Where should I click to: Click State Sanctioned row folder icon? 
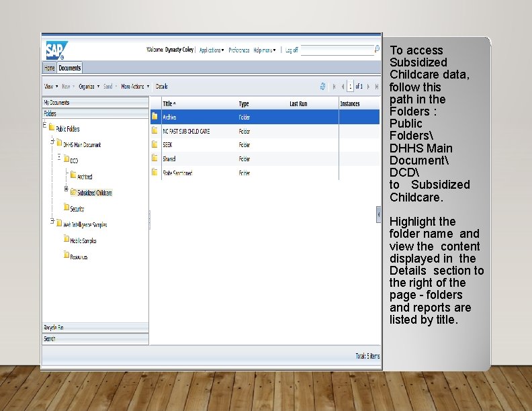[x=154, y=173]
